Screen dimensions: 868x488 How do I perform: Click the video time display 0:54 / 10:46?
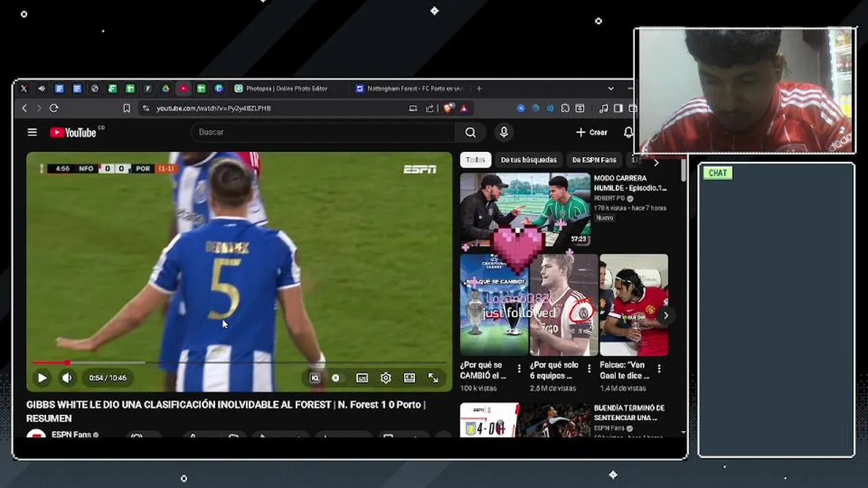coord(107,378)
